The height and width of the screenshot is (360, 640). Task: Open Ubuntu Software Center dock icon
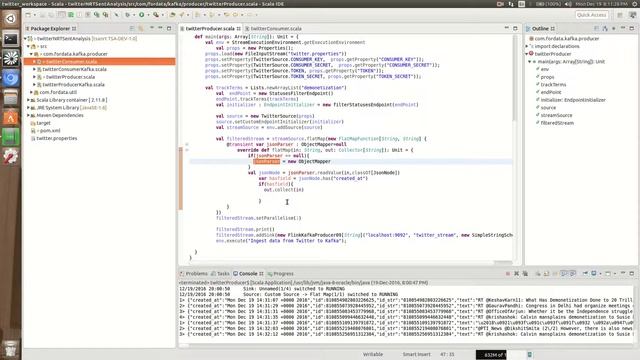click(11, 118)
